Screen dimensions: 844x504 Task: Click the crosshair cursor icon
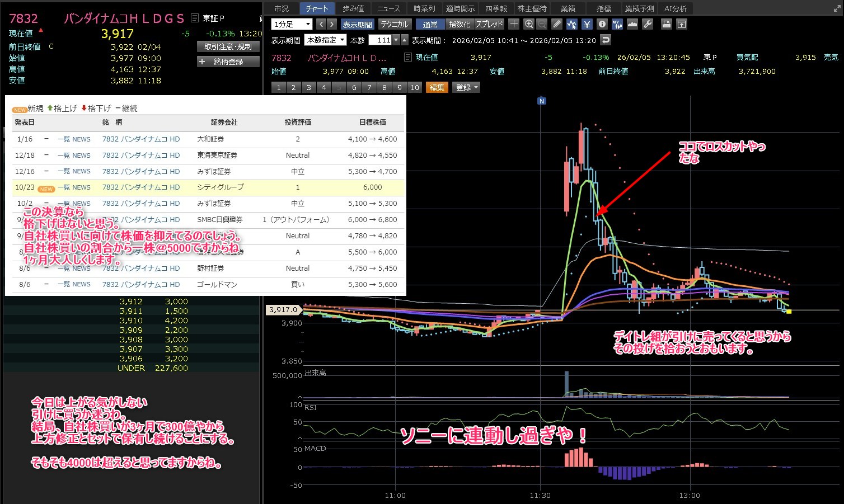tap(514, 24)
